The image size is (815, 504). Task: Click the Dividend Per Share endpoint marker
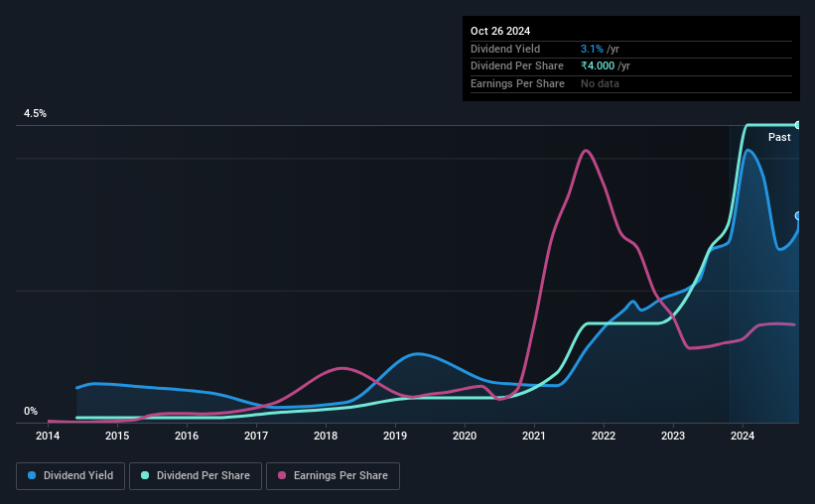[x=798, y=125]
